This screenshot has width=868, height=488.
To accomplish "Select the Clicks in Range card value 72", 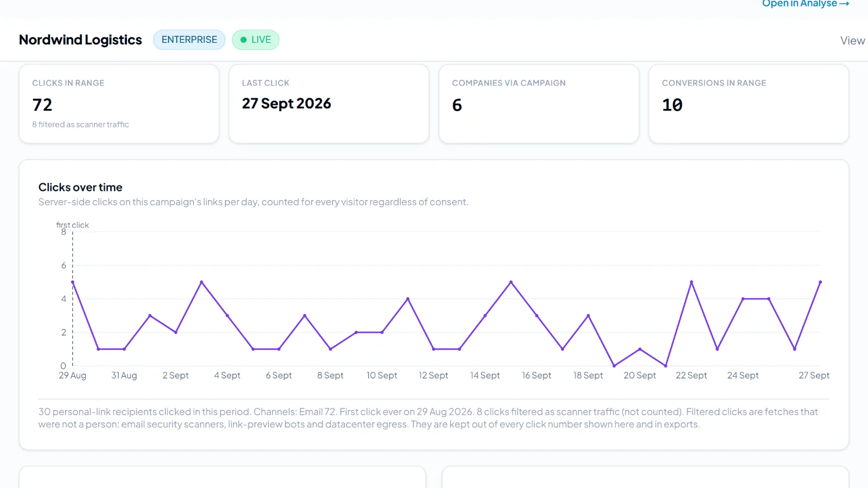I will coord(42,105).
